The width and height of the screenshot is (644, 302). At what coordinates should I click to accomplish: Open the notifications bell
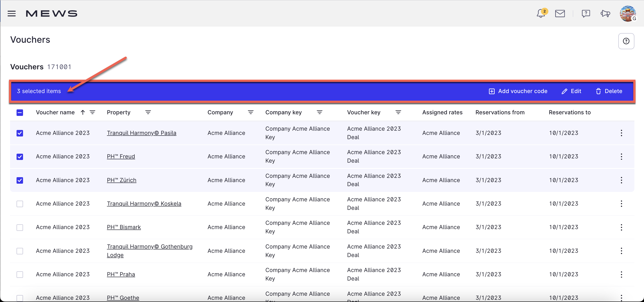pyautogui.click(x=541, y=13)
